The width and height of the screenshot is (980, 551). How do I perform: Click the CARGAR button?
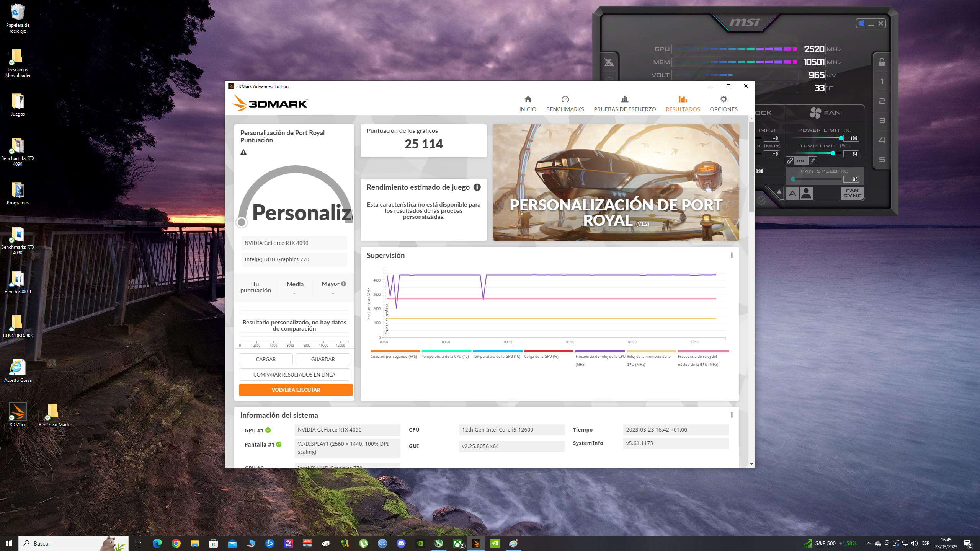(266, 359)
